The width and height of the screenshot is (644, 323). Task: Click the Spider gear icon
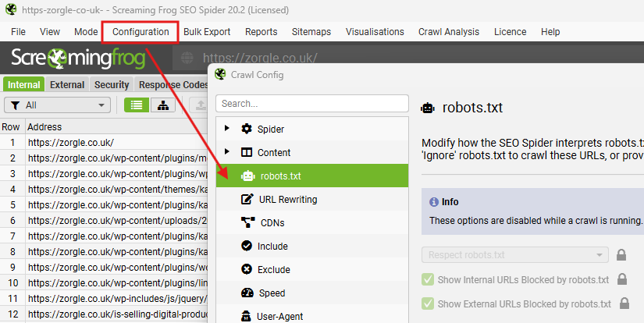tap(247, 129)
